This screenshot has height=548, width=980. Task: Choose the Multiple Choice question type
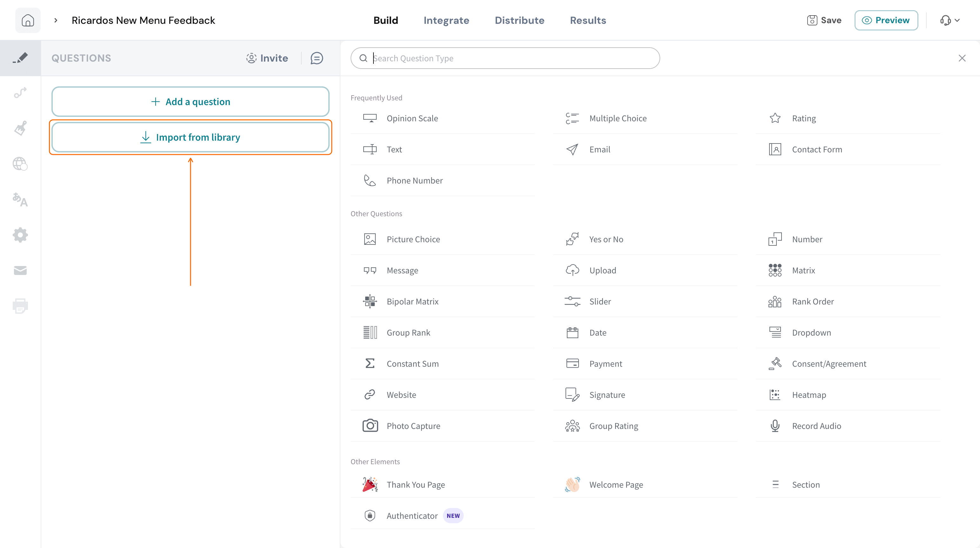645,118
